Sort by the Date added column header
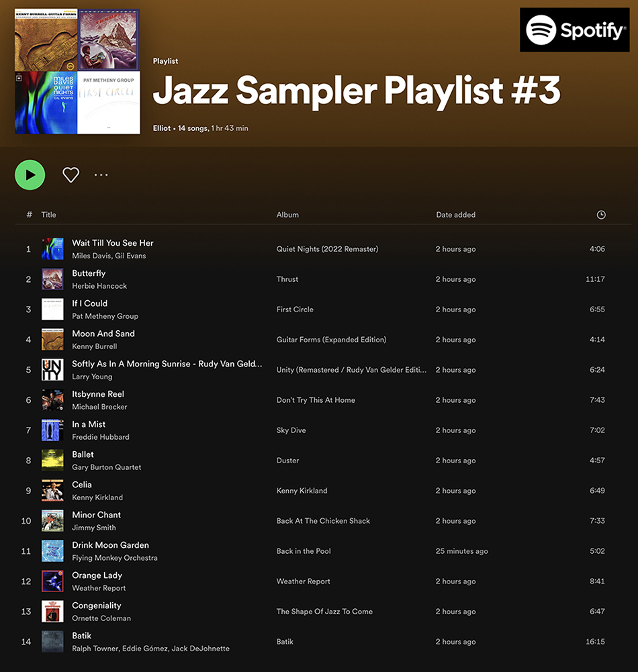 click(456, 215)
